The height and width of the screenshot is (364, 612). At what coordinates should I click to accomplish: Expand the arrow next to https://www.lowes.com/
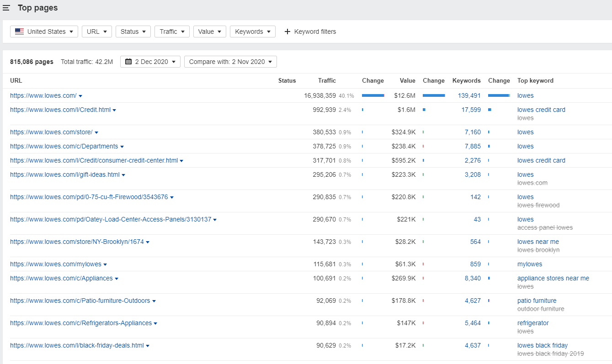pyautogui.click(x=80, y=96)
